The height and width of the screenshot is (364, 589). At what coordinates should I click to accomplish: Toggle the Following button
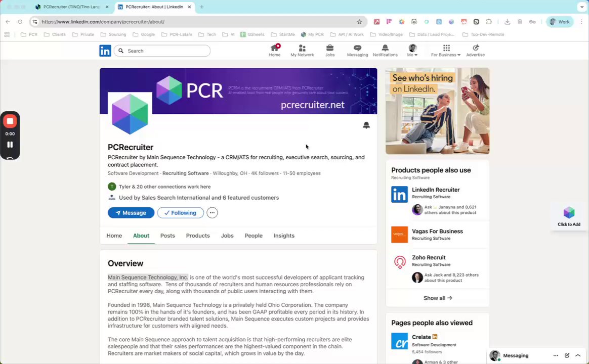coord(180,213)
